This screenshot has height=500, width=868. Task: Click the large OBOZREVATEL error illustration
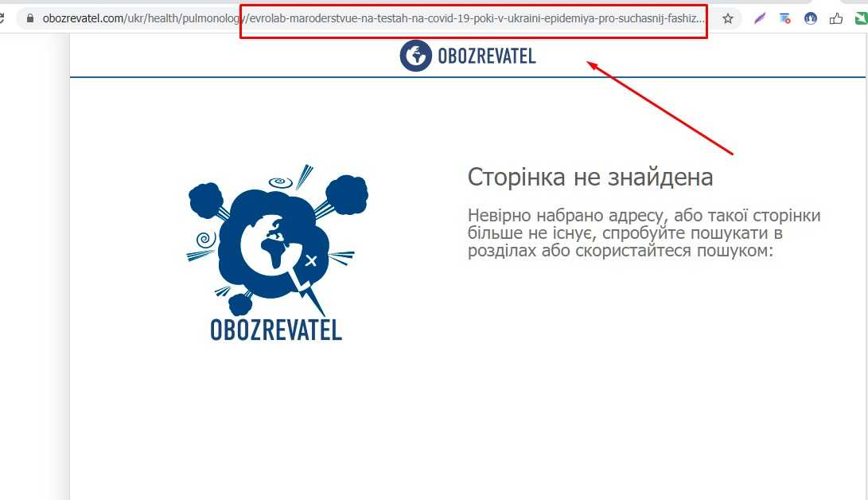tap(277, 252)
